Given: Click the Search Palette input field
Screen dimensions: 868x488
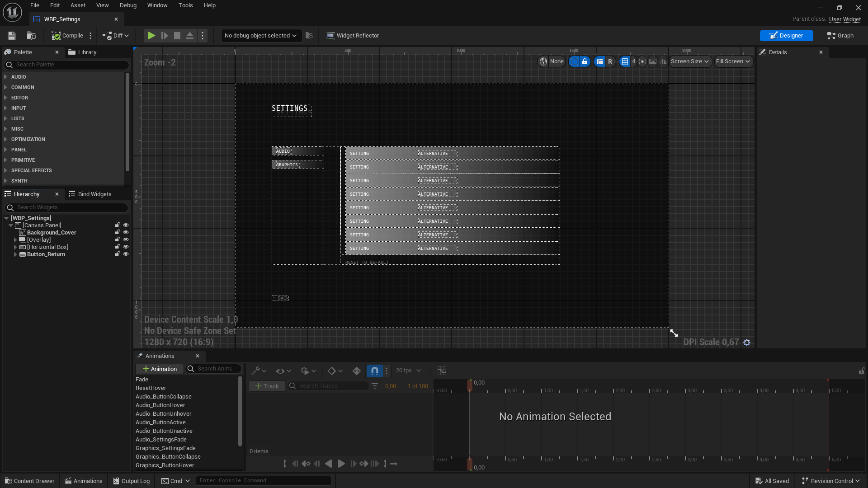Looking at the screenshot, I should 68,65.
